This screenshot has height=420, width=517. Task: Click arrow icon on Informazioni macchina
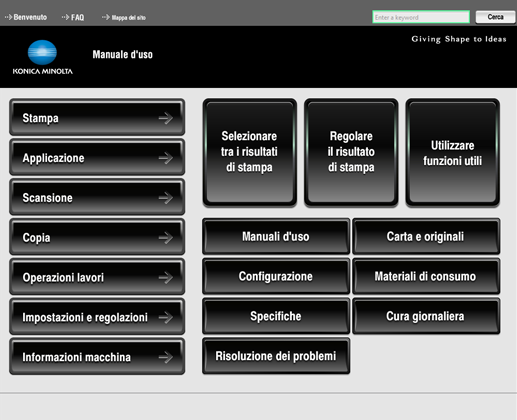click(x=166, y=357)
